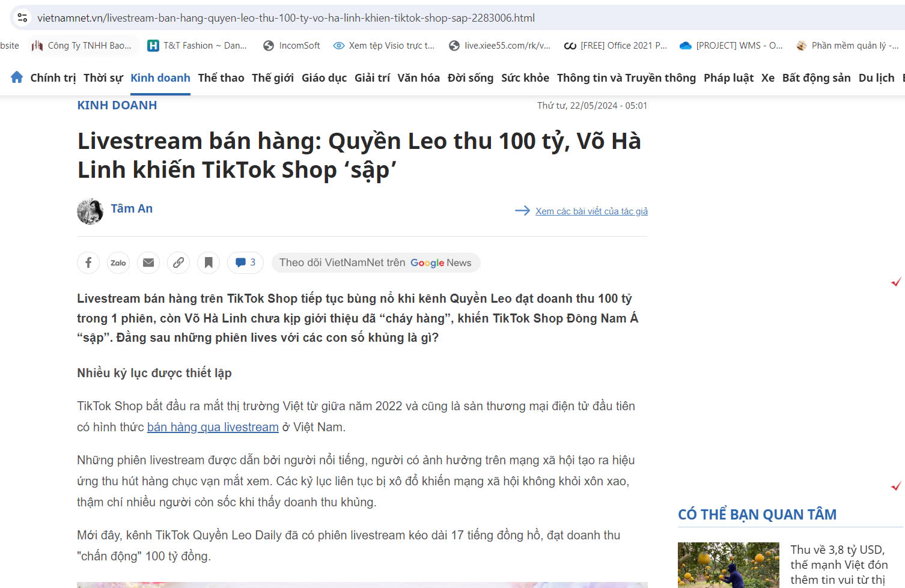Click the site info icon in address bar
905x588 pixels.
(22, 18)
